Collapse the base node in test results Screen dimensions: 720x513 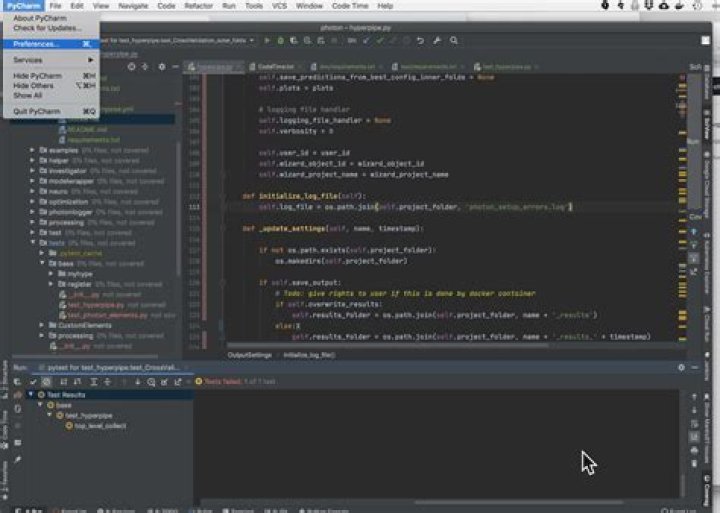(x=40, y=405)
